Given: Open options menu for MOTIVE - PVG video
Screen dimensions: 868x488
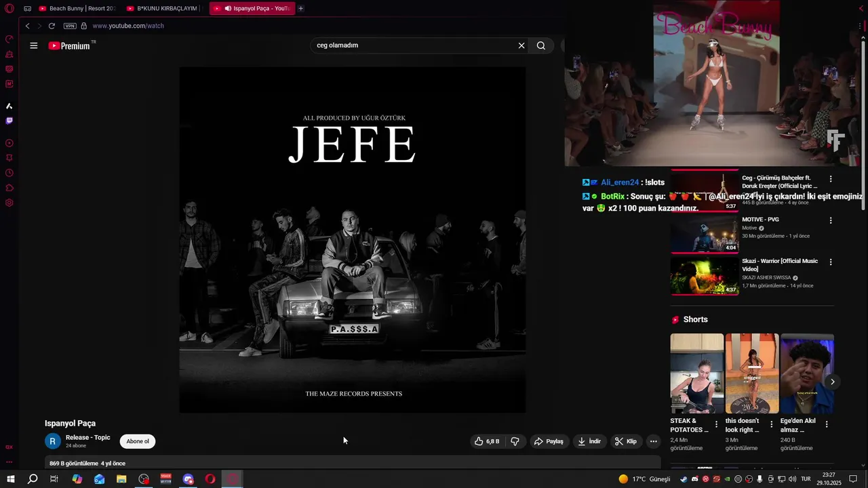Looking at the screenshot, I should point(831,220).
